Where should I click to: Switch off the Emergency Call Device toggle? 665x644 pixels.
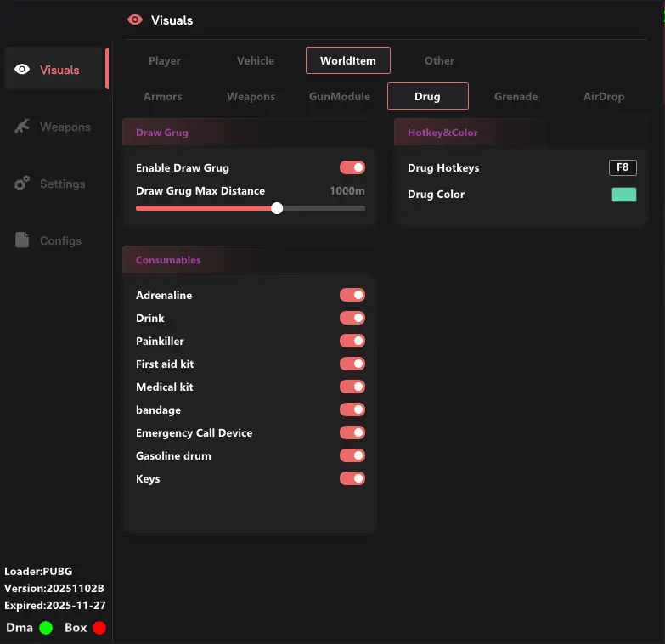352,432
